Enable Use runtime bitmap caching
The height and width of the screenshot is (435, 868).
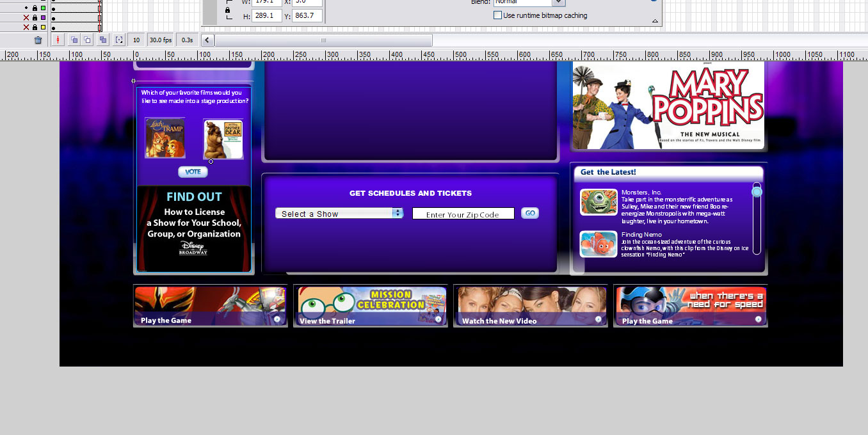tap(497, 15)
